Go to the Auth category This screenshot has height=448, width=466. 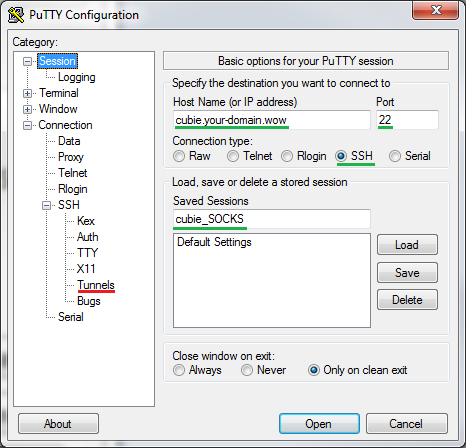tap(88, 237)
